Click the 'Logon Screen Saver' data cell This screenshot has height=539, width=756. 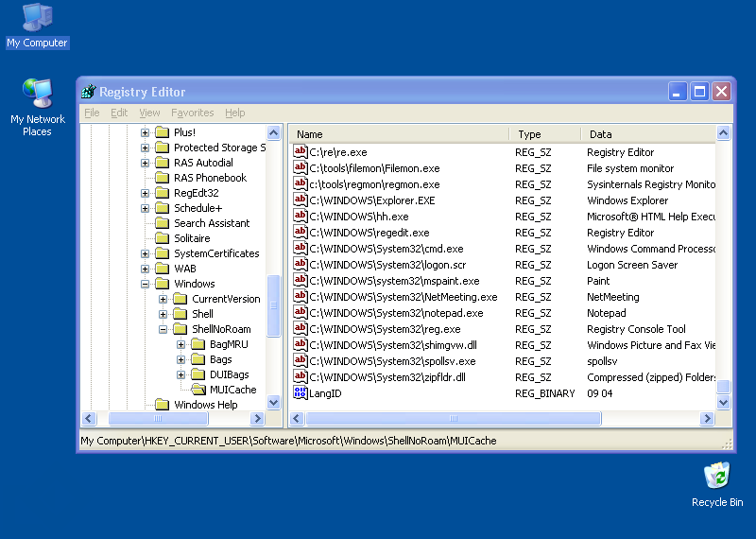632,265
